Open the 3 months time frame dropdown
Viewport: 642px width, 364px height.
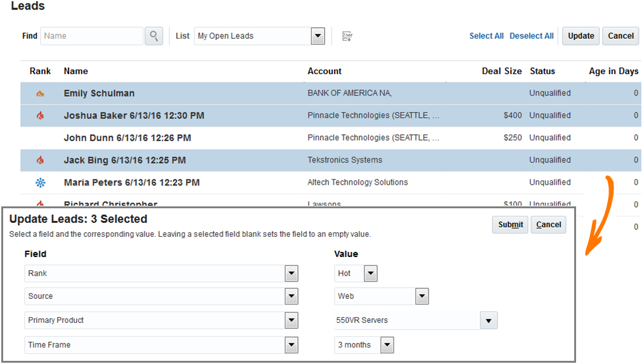pos(387,345)
